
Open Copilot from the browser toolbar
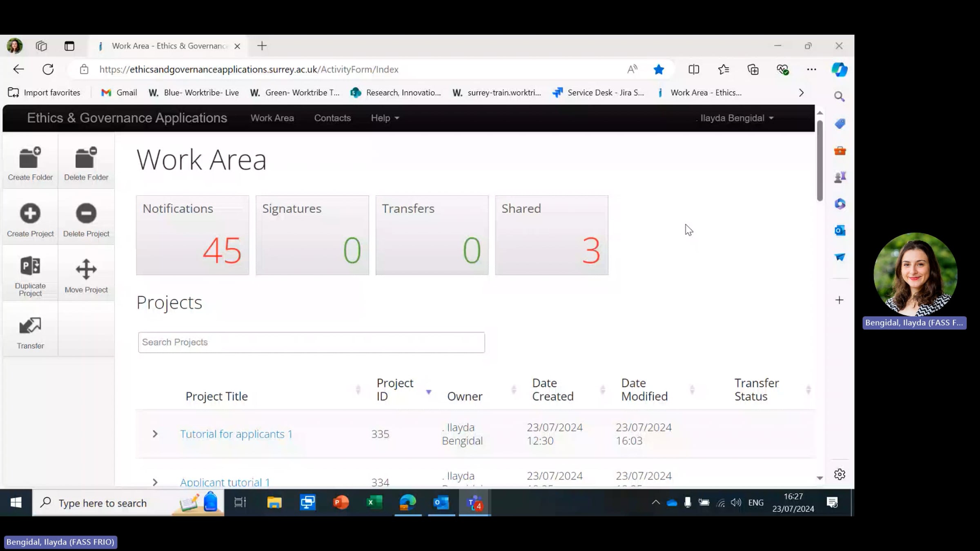click(839, 69)
